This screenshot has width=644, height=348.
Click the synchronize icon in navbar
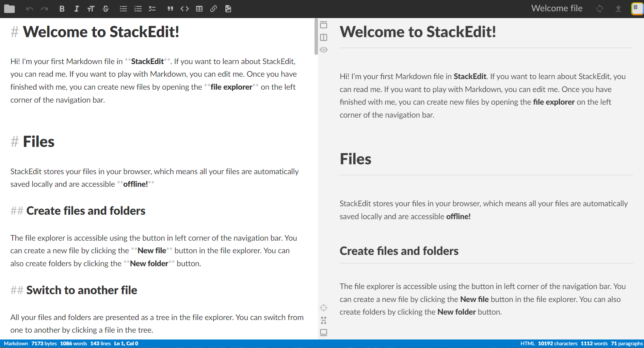click(600, 9)
